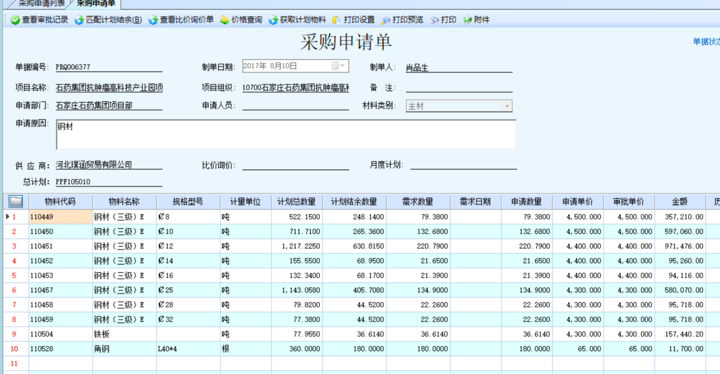Click the 获取计划物料 toolbar icon
Image resolution: width=720 pixels, height=374 pixels.
273,20
